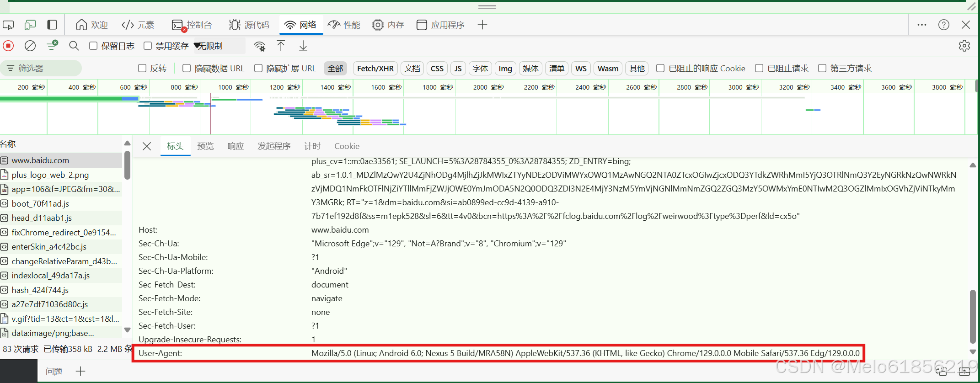
Task: Filter requests by CSS
Action: click(x=437, y=68)
